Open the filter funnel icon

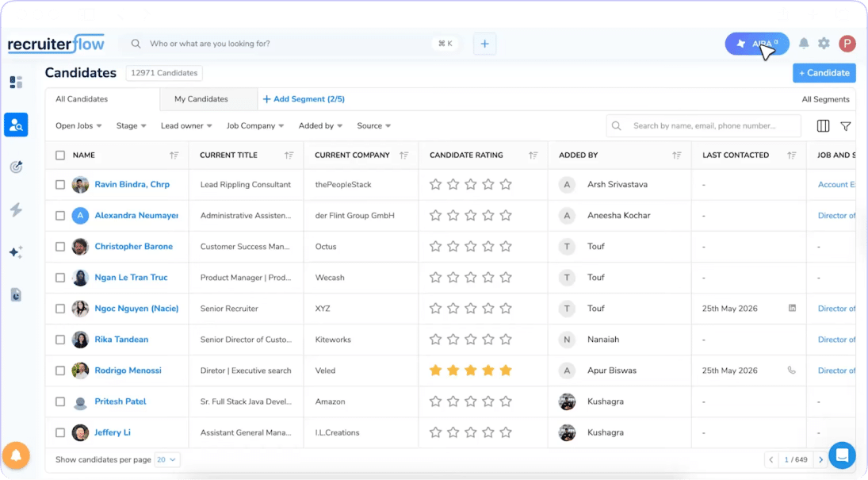click(845, 126)
